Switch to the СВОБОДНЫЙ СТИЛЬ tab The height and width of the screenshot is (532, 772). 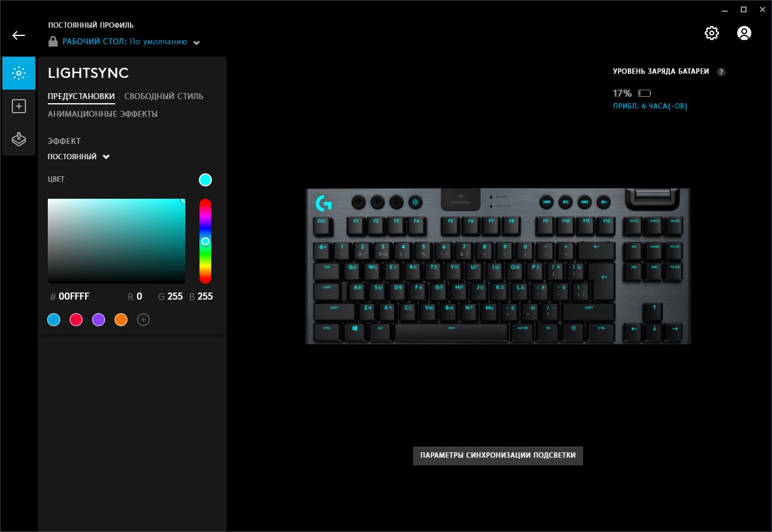164,96
